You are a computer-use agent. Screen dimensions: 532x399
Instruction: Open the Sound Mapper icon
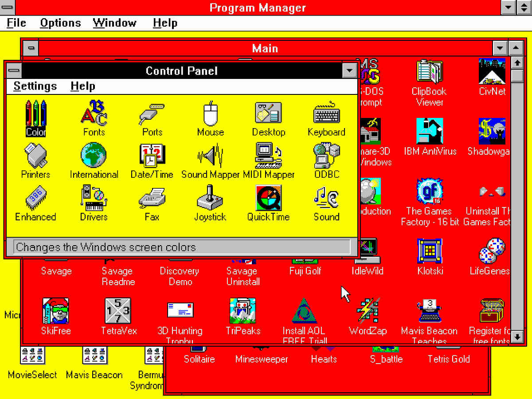pos(211,155)
